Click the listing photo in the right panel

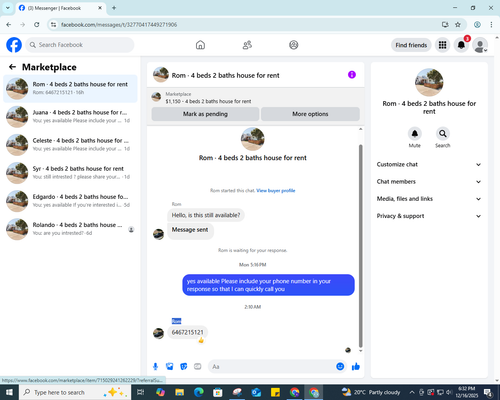pyautogui.click(x=429, y=82)
